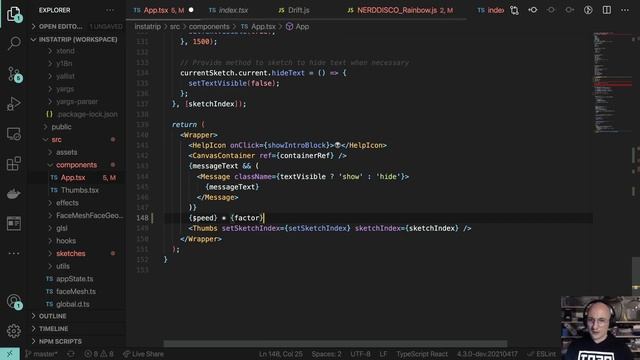Viewport: 640px width, 360px height.
Task: Click the App symbol in breadcrumbs
Action: click(x=298, y=27)
